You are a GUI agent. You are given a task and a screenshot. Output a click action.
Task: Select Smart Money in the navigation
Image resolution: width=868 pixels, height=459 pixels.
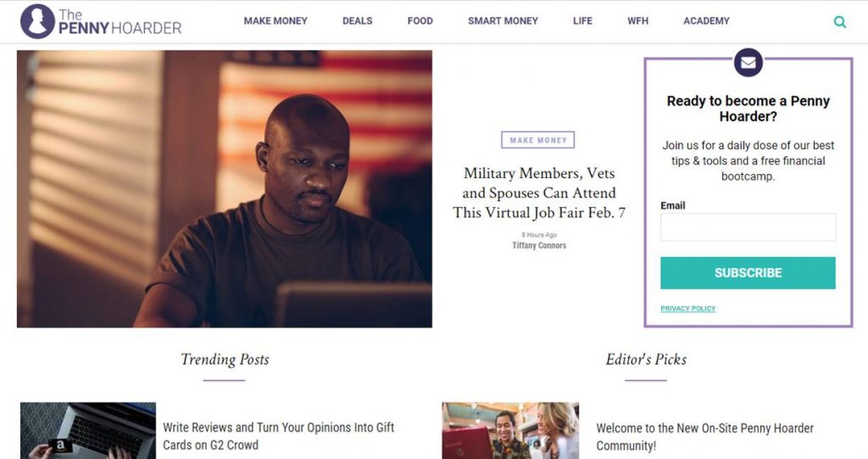click(x=503, y=21)
